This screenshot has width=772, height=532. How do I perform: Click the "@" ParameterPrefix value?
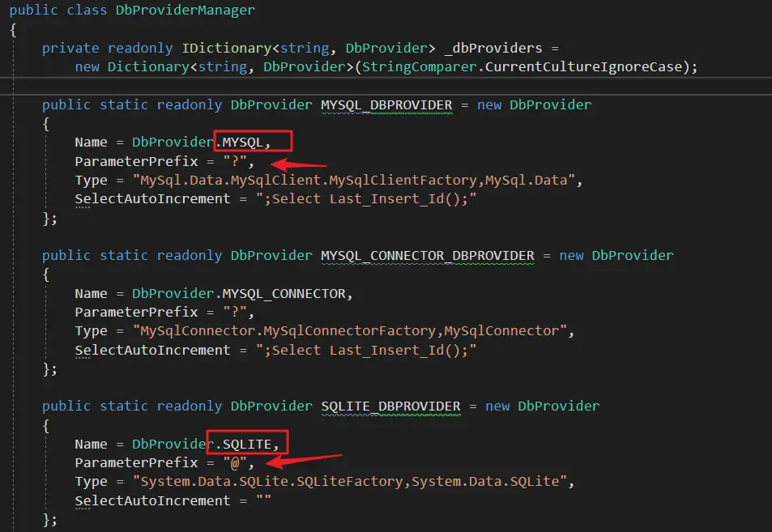(235, 462)
